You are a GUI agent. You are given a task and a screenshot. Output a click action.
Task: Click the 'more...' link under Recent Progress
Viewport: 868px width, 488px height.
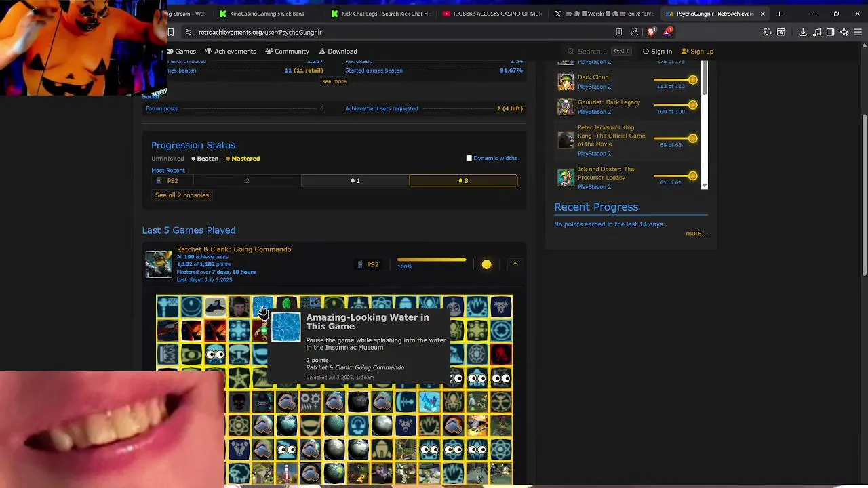[696, 233]
